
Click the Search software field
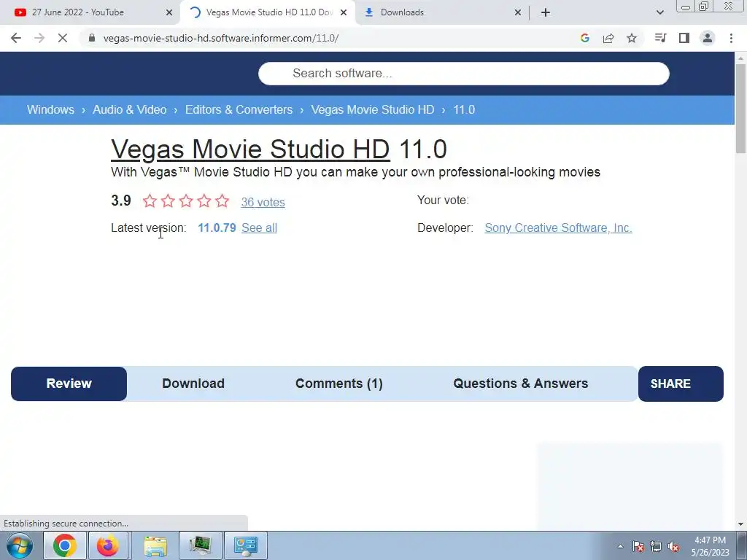tap(463, 74)
